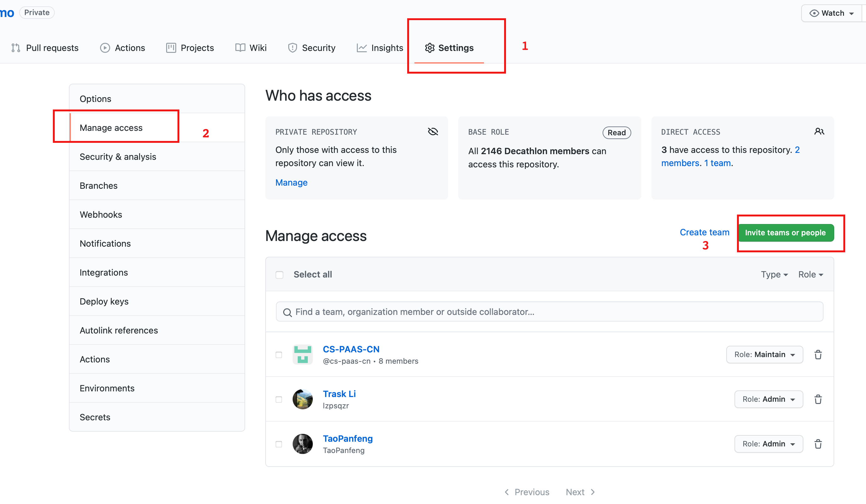This screenshot has width=866, height=504.
Task: Check the Trask Li row checkbox
Action: [x=279, y=400]
